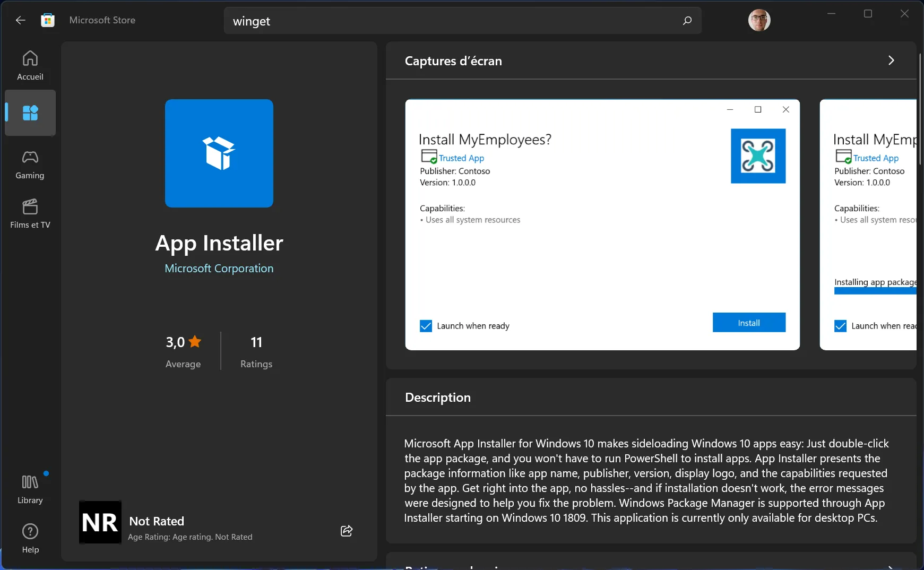The height and width of the screenshot is (570, 924).
Task: Open Films et TV section
Action: point(30,214)
